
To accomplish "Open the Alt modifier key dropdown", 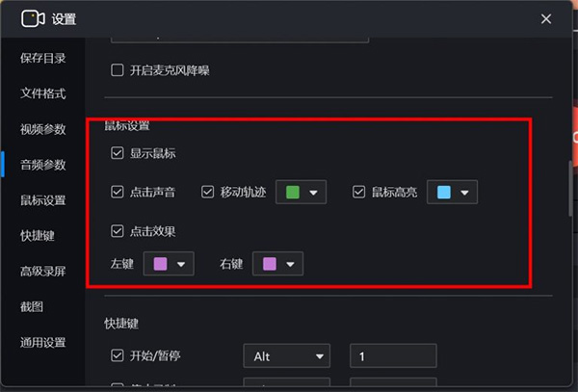I will [x=286, y=356].
